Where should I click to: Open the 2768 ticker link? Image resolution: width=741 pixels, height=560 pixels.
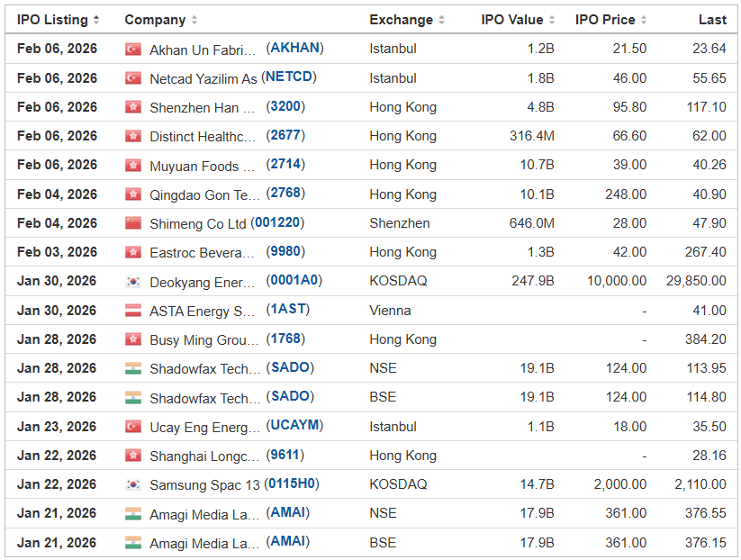(285, 193)
